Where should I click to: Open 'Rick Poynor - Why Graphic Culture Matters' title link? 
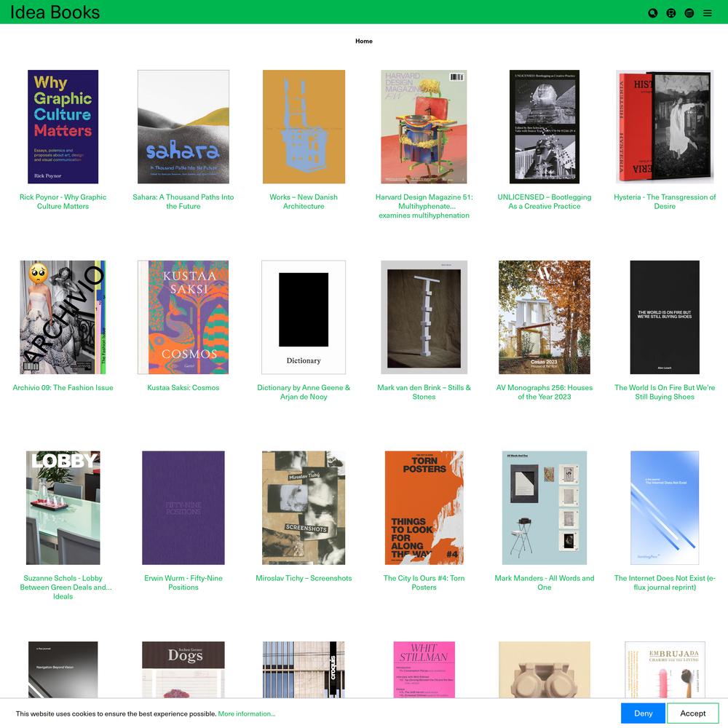coord(63,202)
